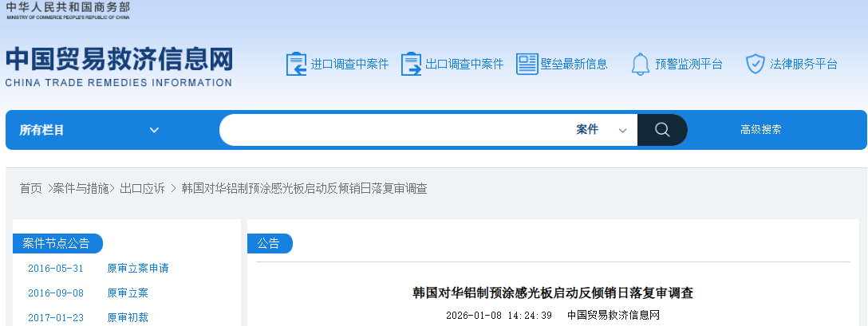Select the 案件节点公告 tab
868x326 pixels.
(x=57, y=244)
